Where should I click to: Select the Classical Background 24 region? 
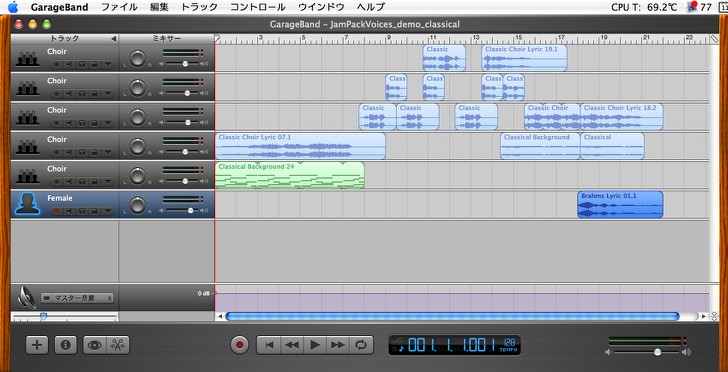290,176
